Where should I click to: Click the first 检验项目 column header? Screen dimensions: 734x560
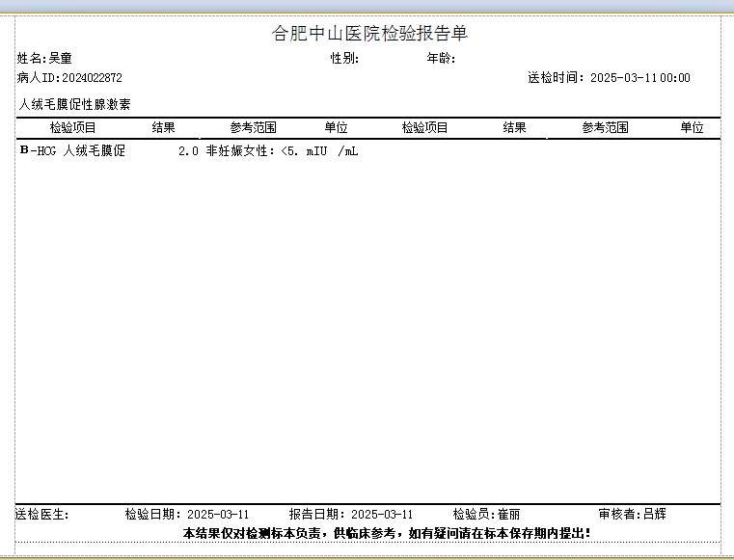(73, 127)
